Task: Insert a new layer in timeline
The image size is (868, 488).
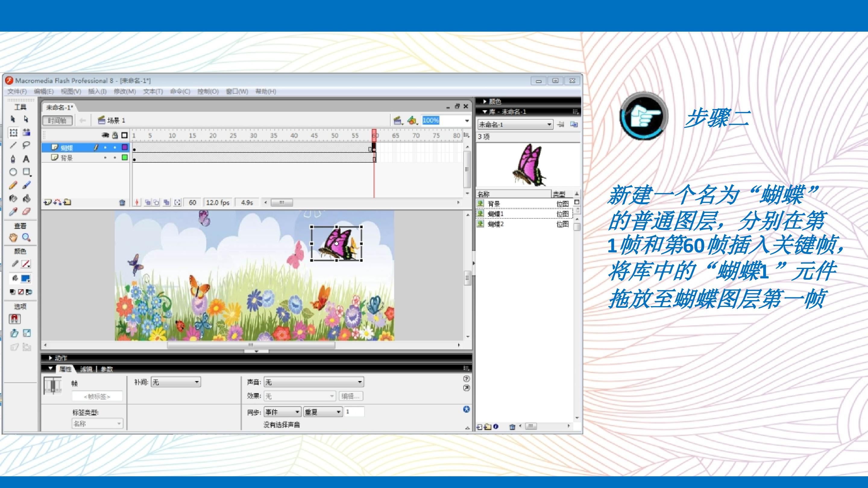Action: point(47,202)
